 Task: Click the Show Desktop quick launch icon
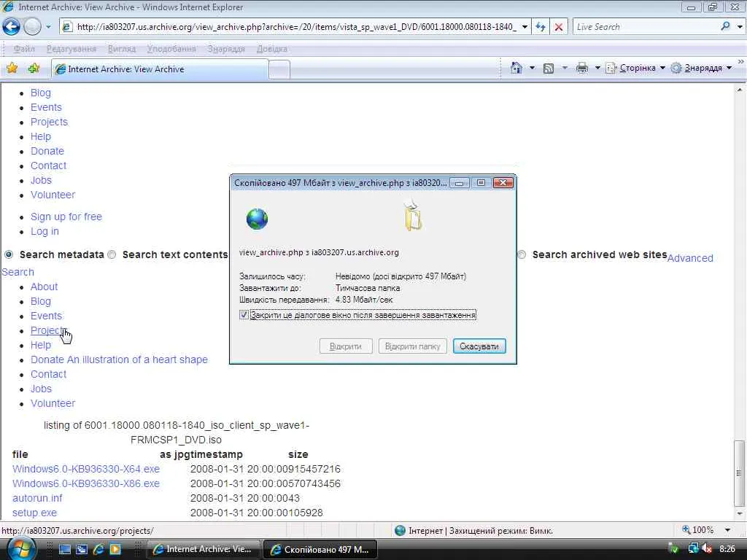(x=64, y=549)
